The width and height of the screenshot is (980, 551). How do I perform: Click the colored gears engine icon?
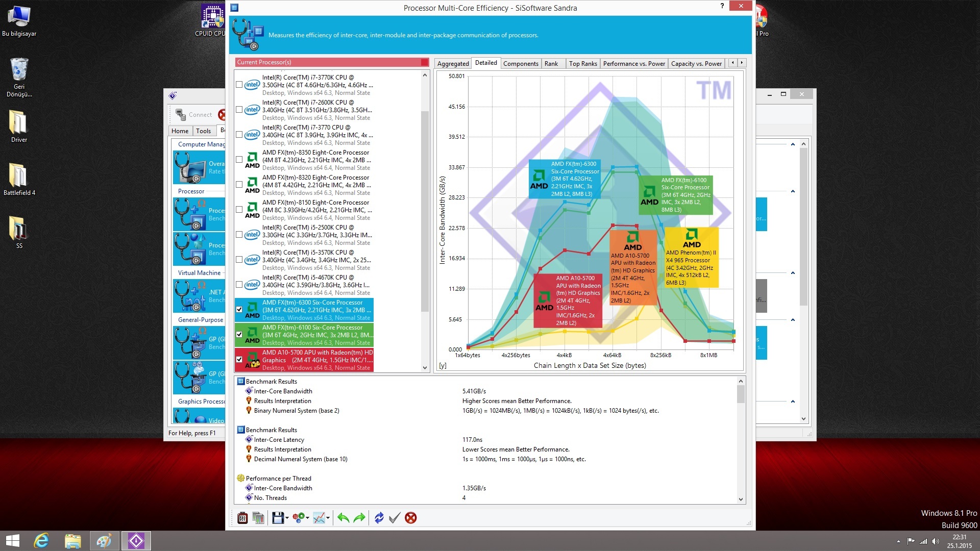point(299,518)
